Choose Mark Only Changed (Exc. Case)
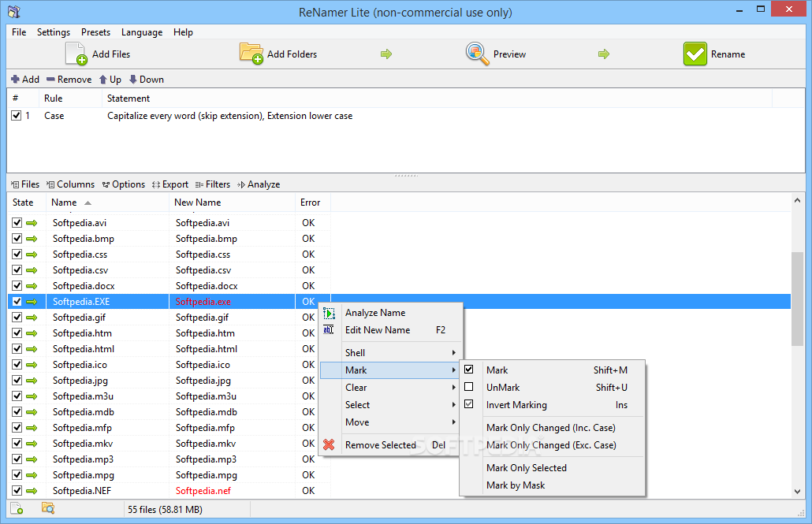The image size is (812, 524). 553,444
